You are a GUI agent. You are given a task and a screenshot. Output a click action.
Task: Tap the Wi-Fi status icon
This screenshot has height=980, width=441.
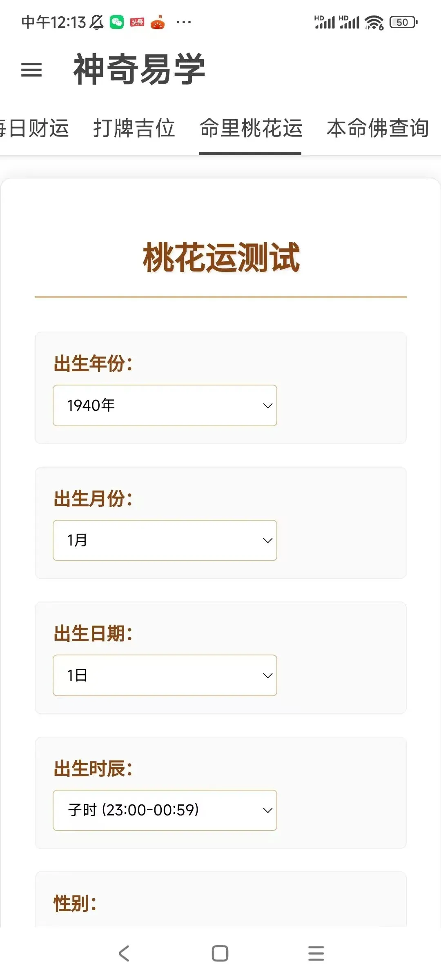point(374,22)
